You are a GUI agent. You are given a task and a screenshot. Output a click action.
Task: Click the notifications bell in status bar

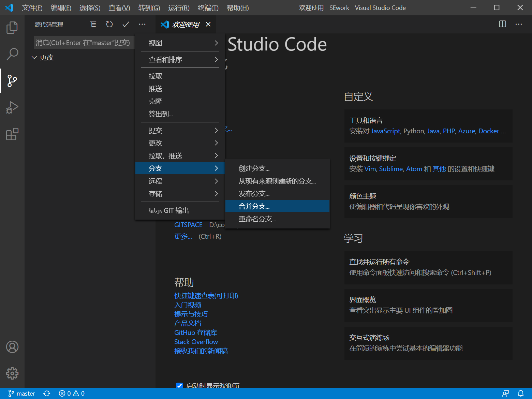(521, 394)
